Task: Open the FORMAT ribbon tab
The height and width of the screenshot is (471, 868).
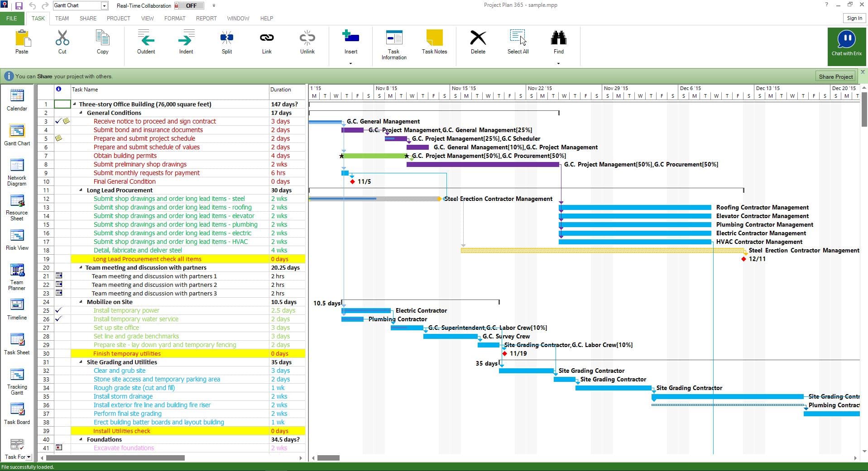Action: click(x=175, y=19)
